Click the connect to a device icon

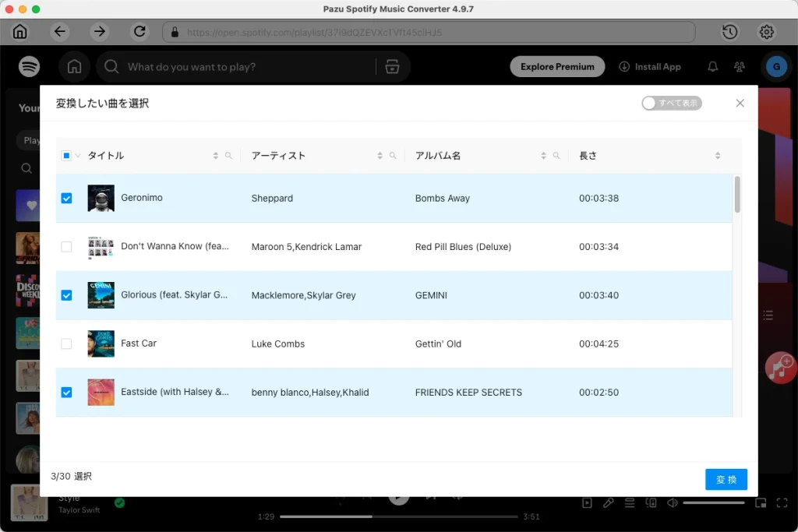coord(651,503)
